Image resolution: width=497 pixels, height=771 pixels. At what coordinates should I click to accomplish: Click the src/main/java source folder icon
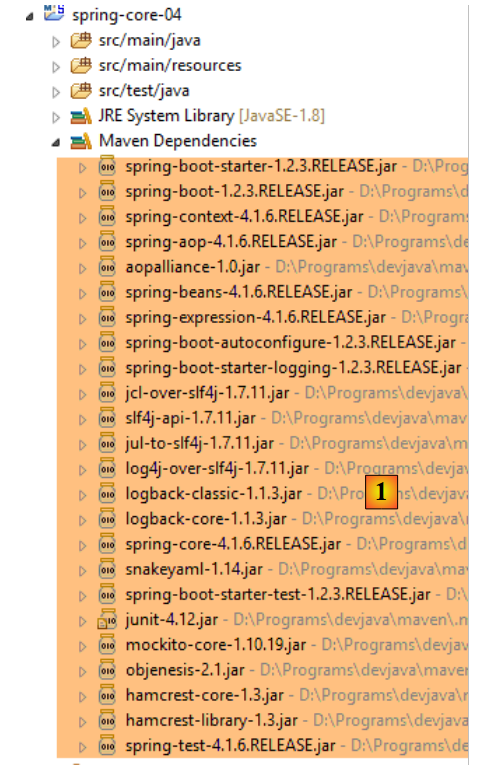pyautogui.click(x=81, y=40)
